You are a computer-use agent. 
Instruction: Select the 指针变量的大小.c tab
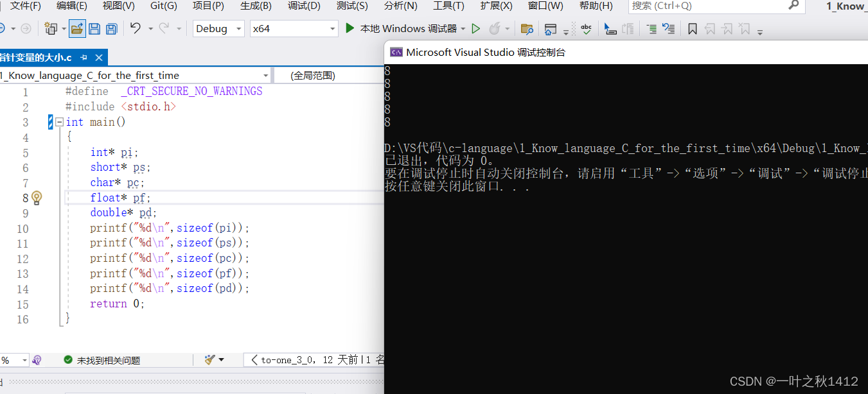tap(35, 58)
